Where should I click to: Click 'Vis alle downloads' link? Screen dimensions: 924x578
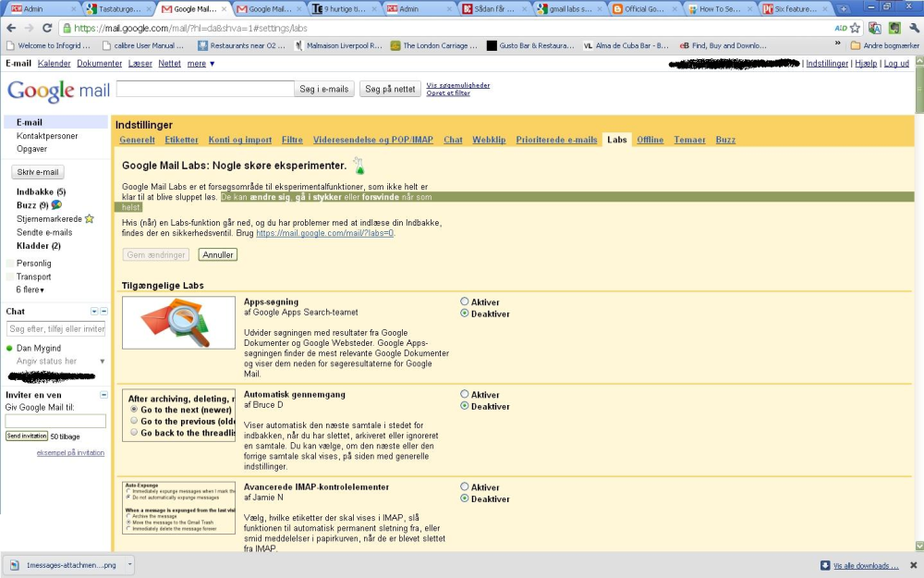click(x=866, y=566)
